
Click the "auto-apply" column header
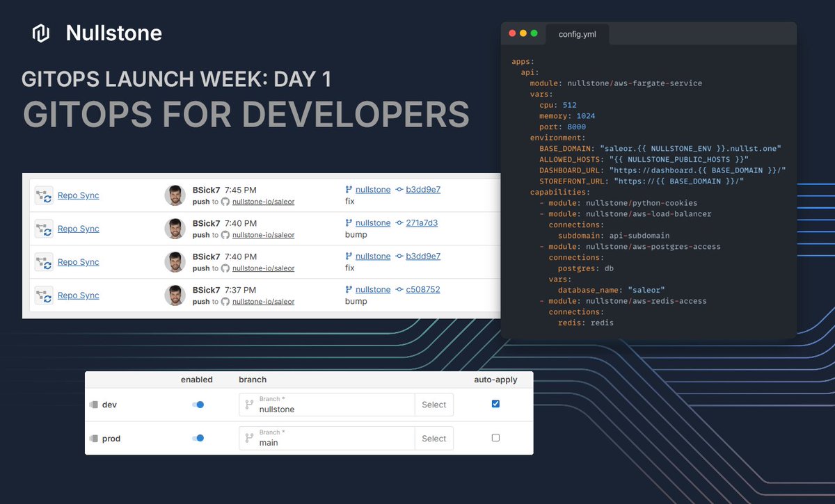tap(496, 380)
